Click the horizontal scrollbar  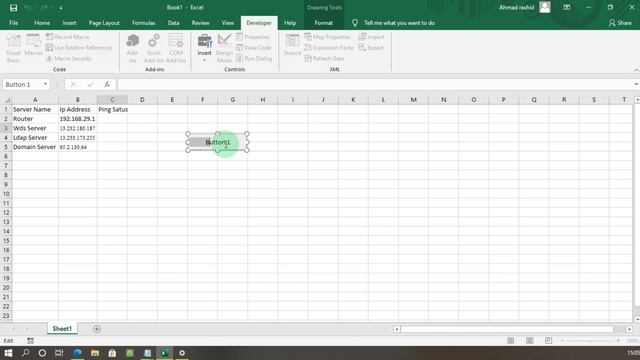click(x=507, y=329)
